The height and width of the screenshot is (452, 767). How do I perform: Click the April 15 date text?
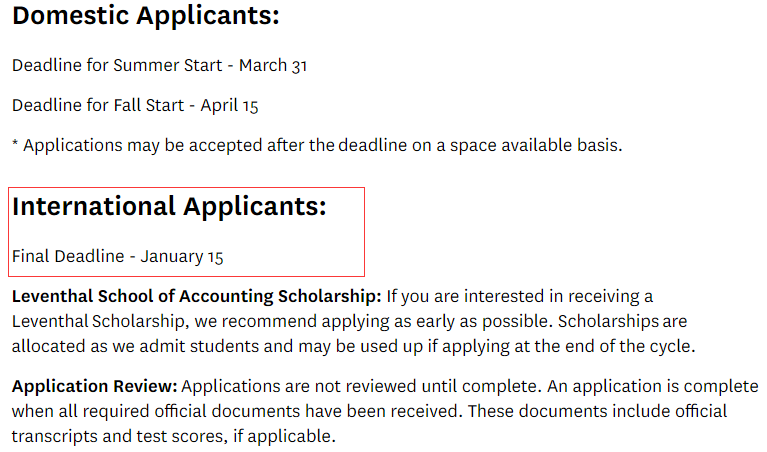click(x=229, y=106)
